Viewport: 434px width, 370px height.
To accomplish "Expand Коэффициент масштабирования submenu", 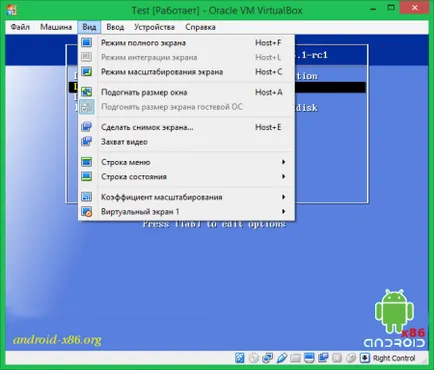I will pyautogui.click(x=187, y=197).
